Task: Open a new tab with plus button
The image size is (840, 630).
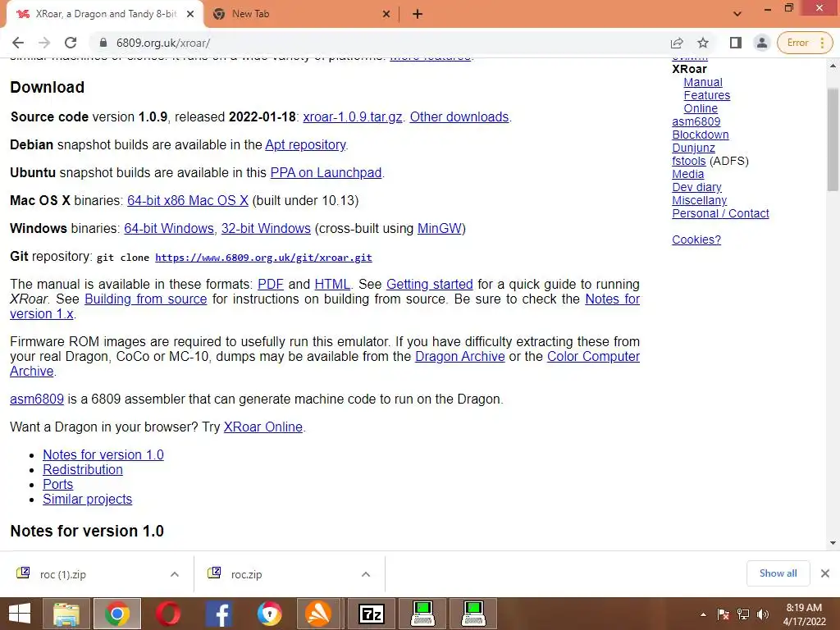Action: click(418, 14)
